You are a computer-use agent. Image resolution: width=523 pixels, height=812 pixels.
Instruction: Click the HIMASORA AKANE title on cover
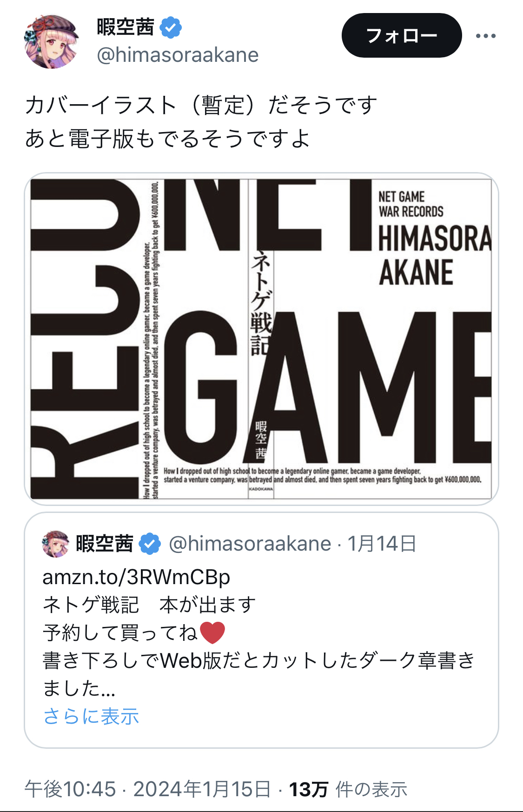click(434, 255)
